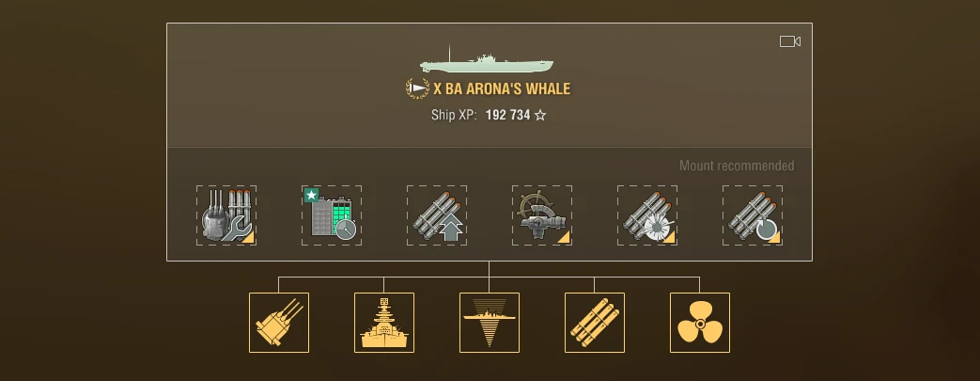
Task: Click the Ship XP label text
Action: pyautogui.click(x=455, y=115)
